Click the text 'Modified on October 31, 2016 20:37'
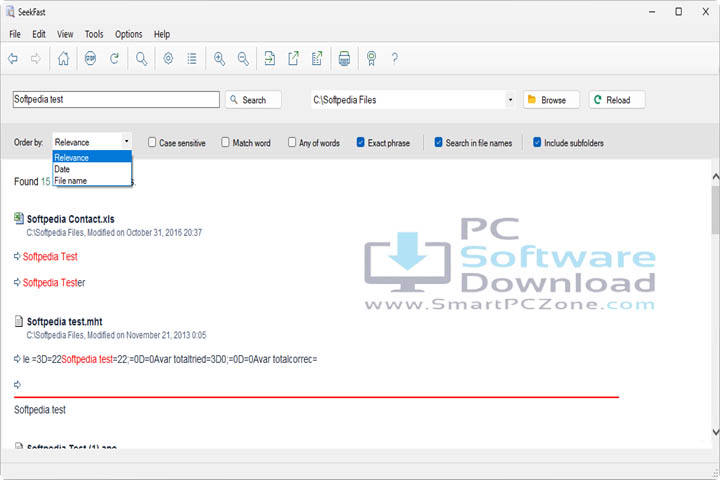The image size is (720, 480). [x=144, y=232]
